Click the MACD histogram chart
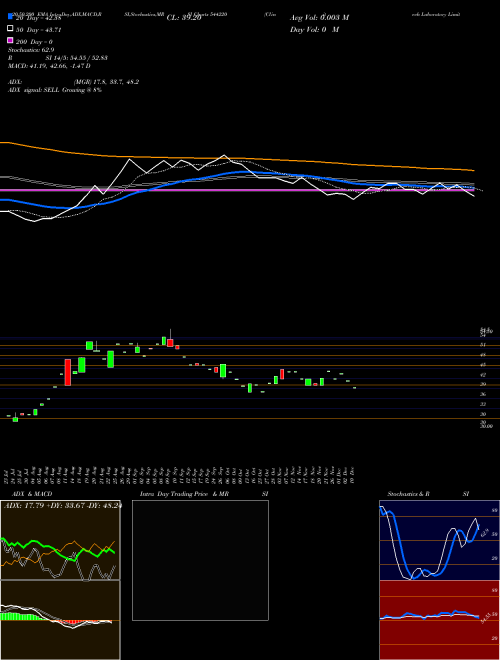 [60, 620]
